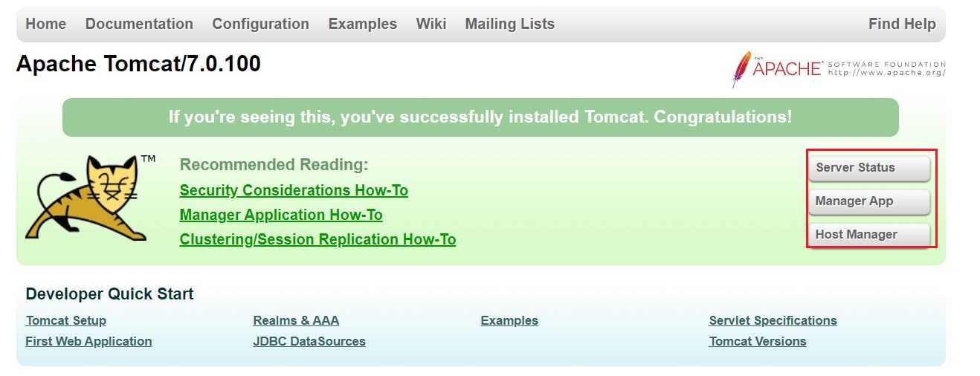
Task: Click the Realms & AAA link
Action: tap(296, 320)
